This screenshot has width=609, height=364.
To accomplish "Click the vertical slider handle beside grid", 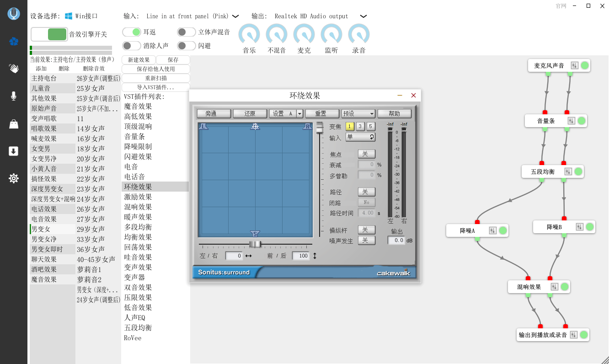I will pyautogui.click(x=319, y=128).
